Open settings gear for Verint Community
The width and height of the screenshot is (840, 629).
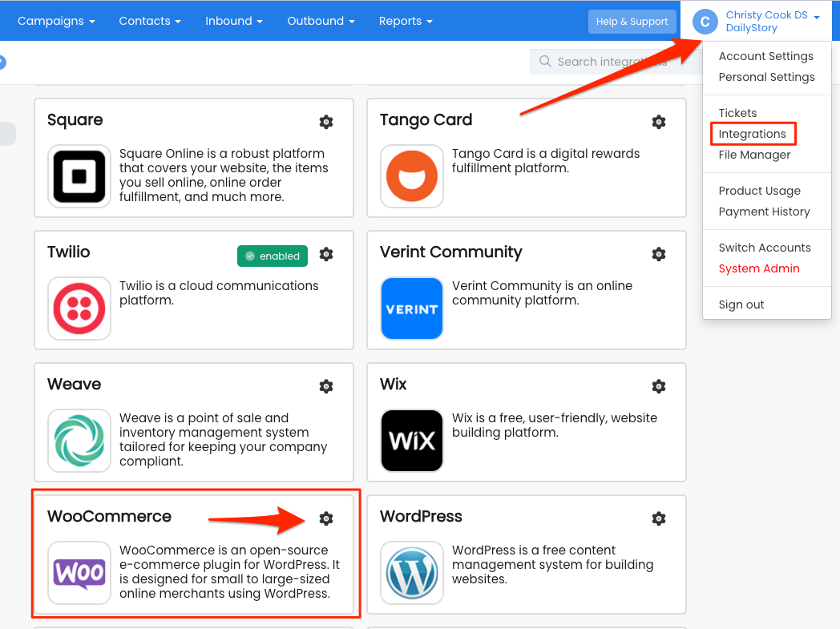pos(658,254)
